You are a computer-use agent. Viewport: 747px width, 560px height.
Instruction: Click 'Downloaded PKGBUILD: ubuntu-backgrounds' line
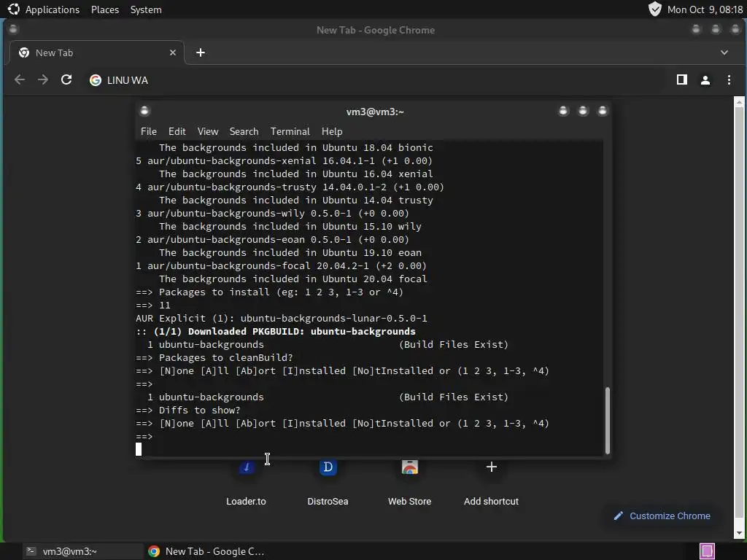[x=275, y=332]
